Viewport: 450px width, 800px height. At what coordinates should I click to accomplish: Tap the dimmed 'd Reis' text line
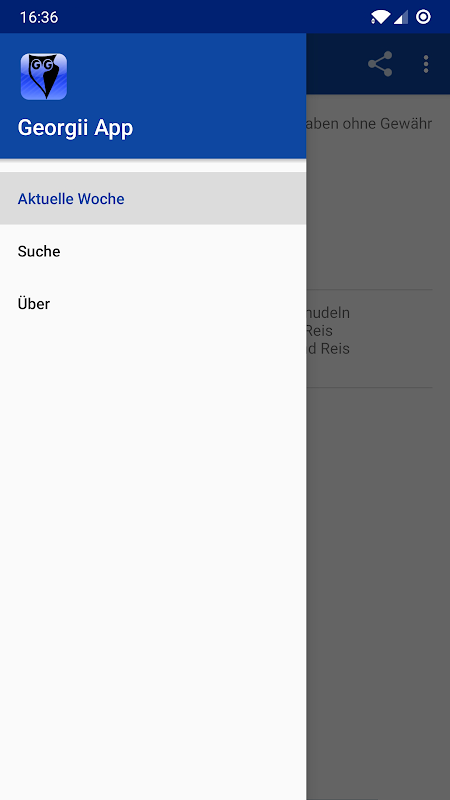coord(328,349)
